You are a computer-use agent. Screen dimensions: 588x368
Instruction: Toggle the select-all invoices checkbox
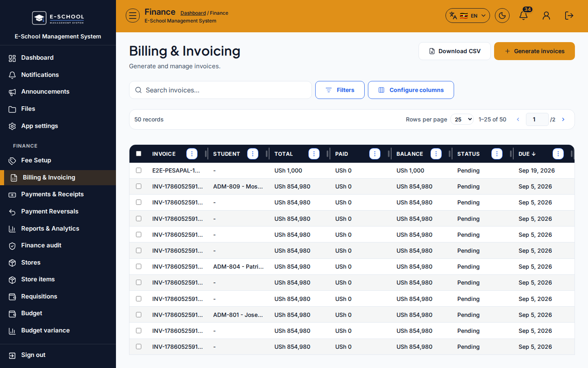(139, 154)
